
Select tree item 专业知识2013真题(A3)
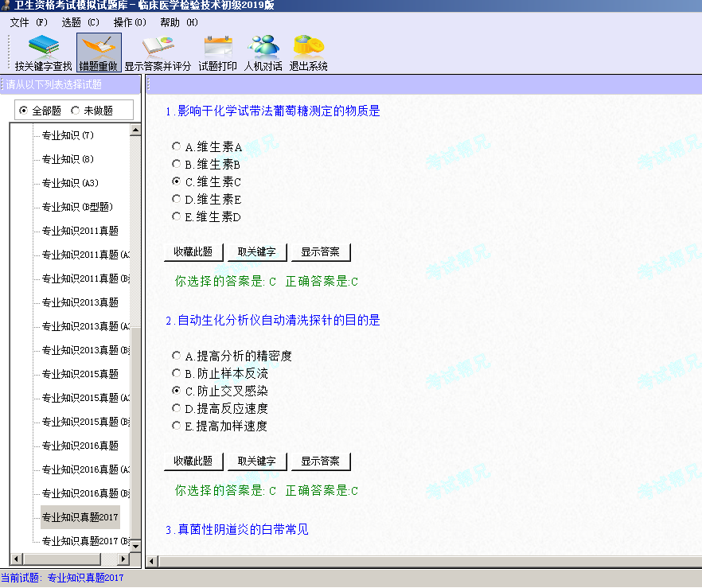point(85,326)
